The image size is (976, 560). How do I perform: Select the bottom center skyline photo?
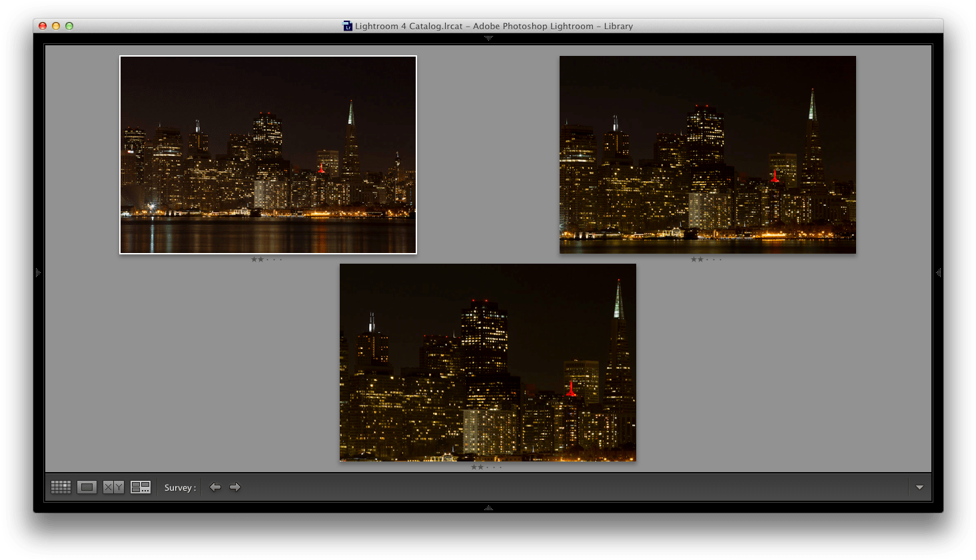tap(488, 362)
